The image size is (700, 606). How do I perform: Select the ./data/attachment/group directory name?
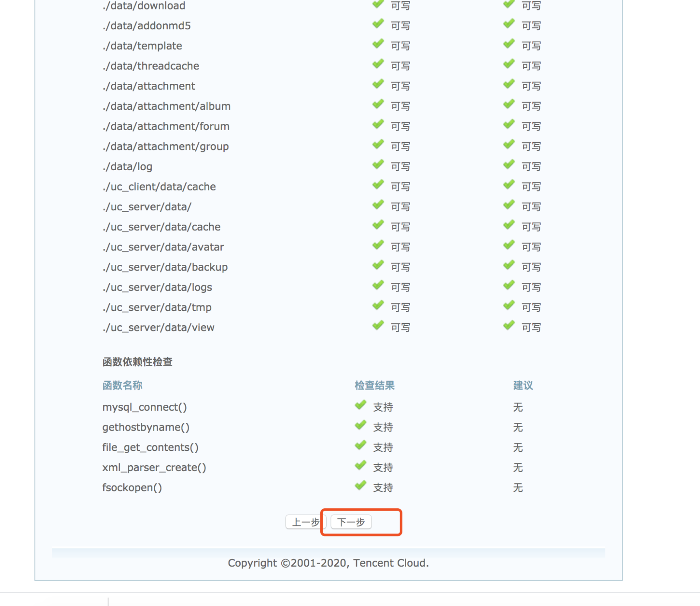(x=165, y=146)
